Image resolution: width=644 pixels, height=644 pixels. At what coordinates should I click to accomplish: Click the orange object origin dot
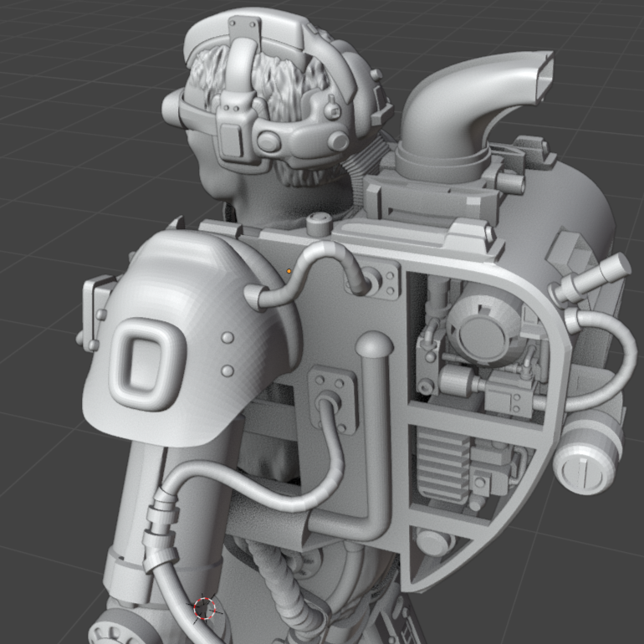pyautogui.click(x=289, y=271)
